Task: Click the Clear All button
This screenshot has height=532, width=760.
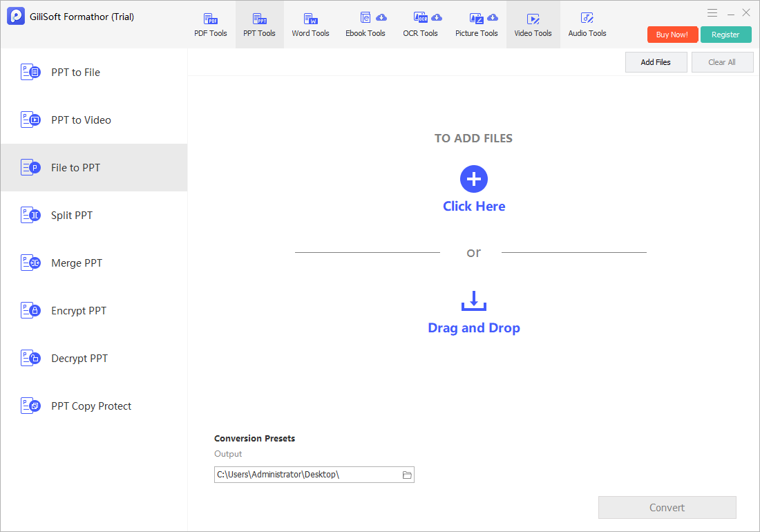Action: pyautogui.click(x=722, y=62)
